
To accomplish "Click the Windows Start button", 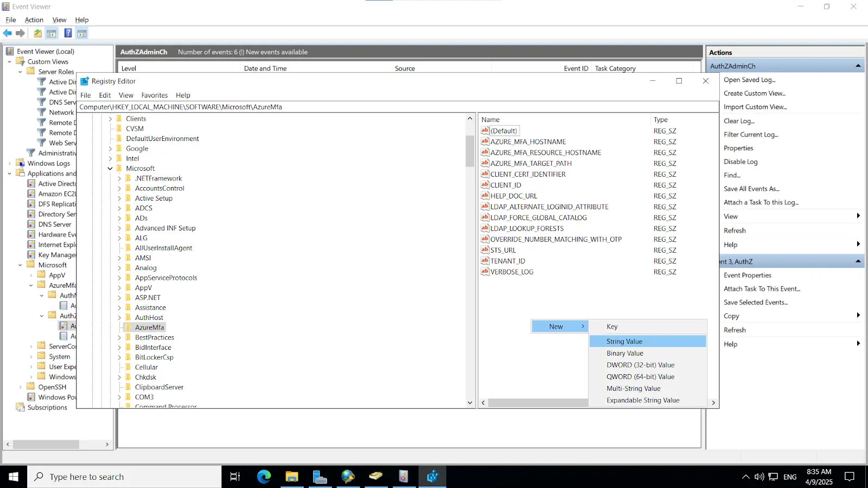I will (x=12, y=477).
